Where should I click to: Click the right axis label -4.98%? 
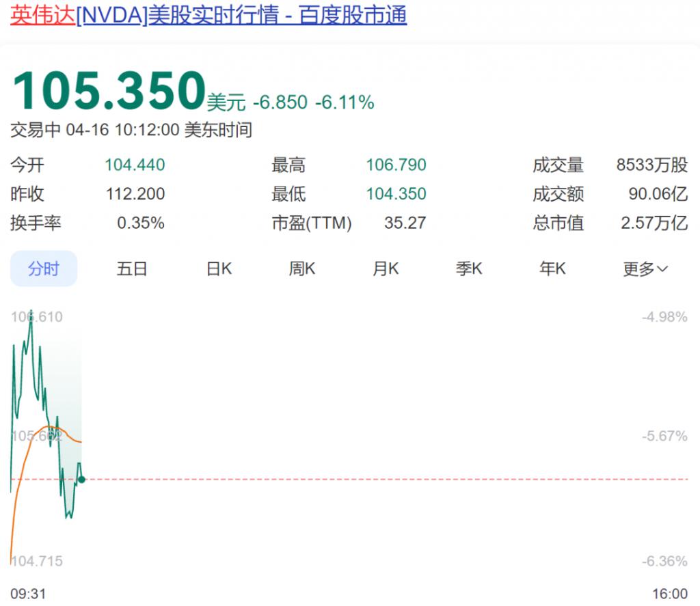(x=664, y=317)
